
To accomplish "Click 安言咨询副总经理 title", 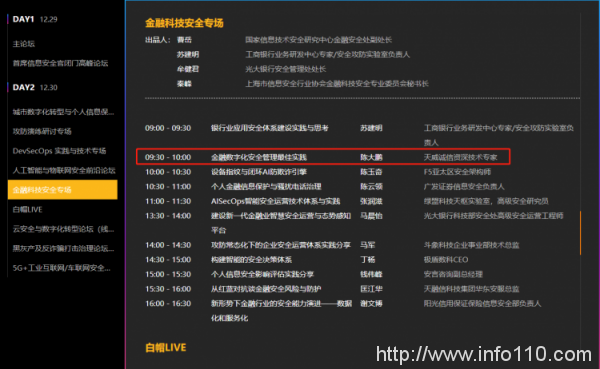I will [453, 274].
